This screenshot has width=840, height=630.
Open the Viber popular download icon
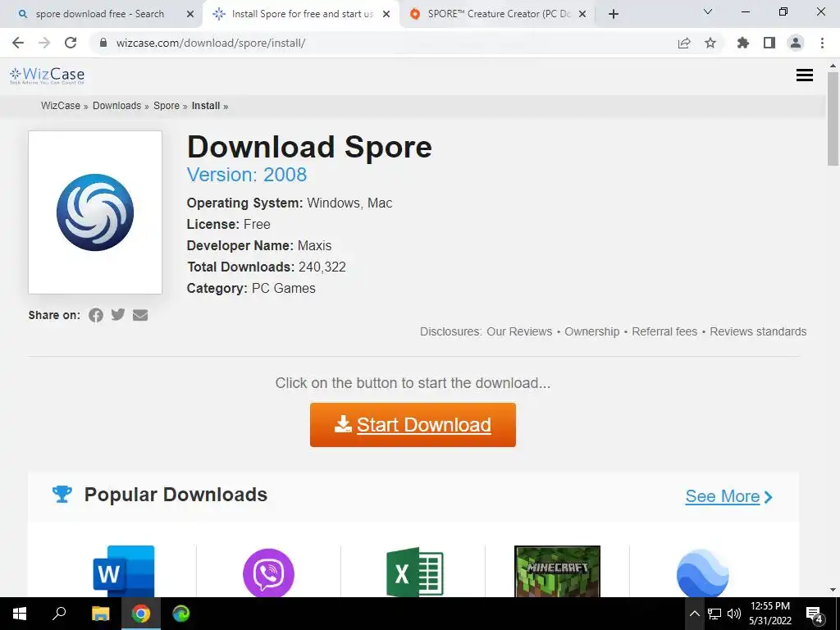tap(268, 573)
